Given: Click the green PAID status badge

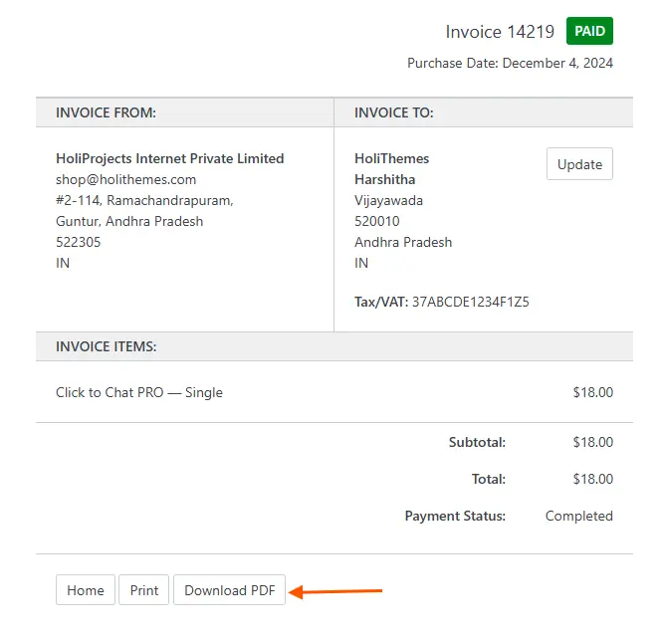Looking at the screenshot, I should [589, 32].
